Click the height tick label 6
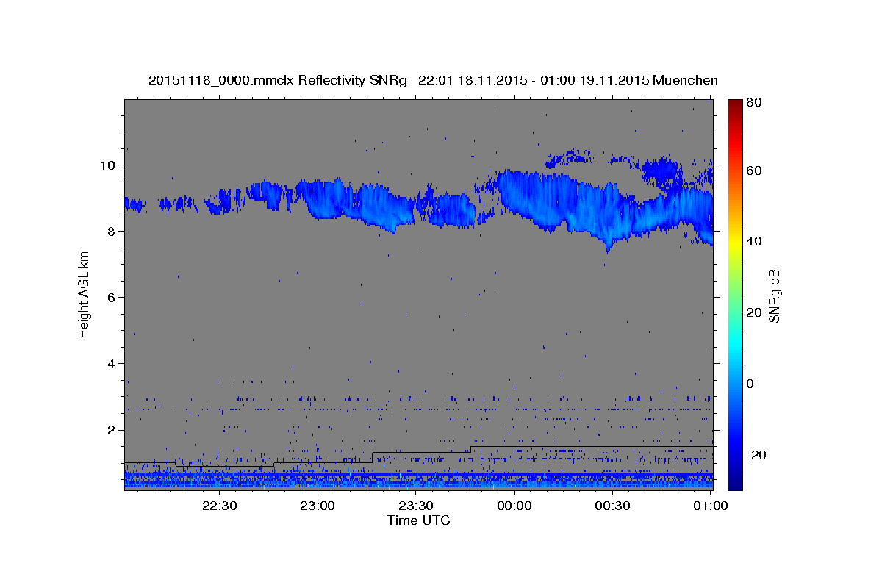 pos(112,297)
